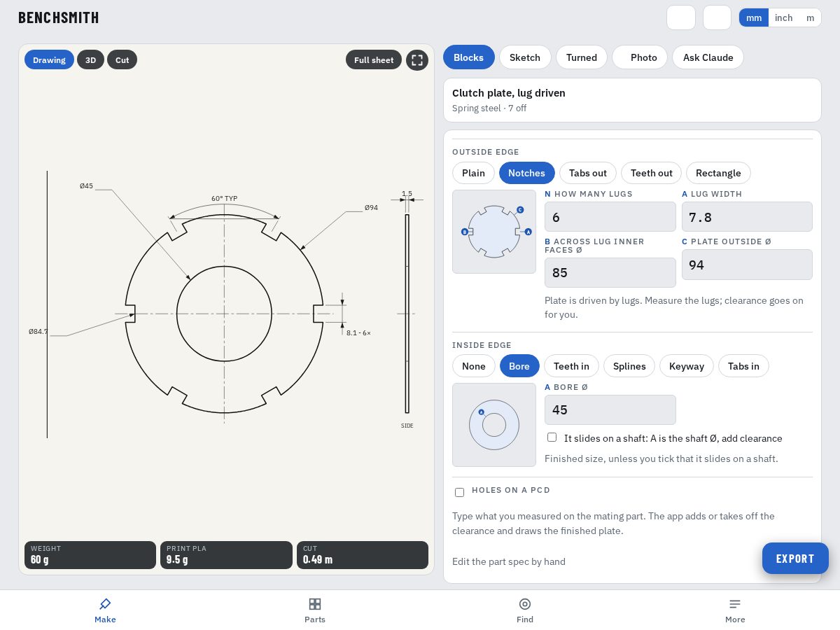Show the 3D view
Viewport: 840px width, 630px height.
[90, 59]
